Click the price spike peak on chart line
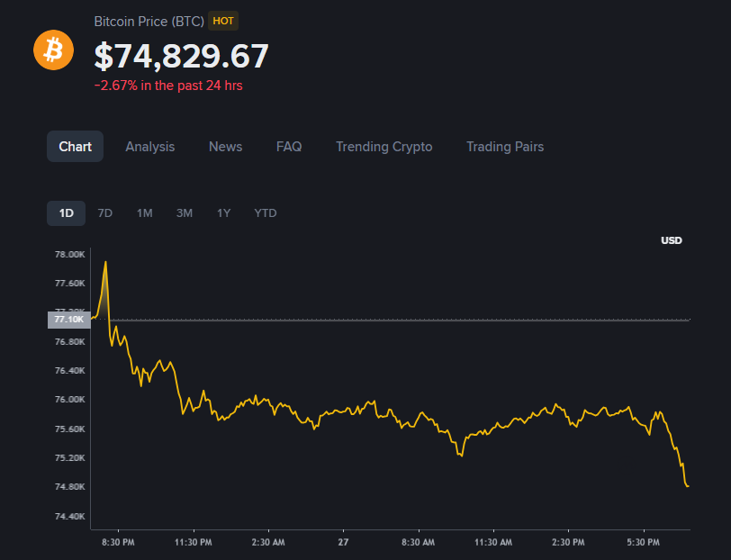This screenshot has height=560, width=731. [x=106, y=262]
